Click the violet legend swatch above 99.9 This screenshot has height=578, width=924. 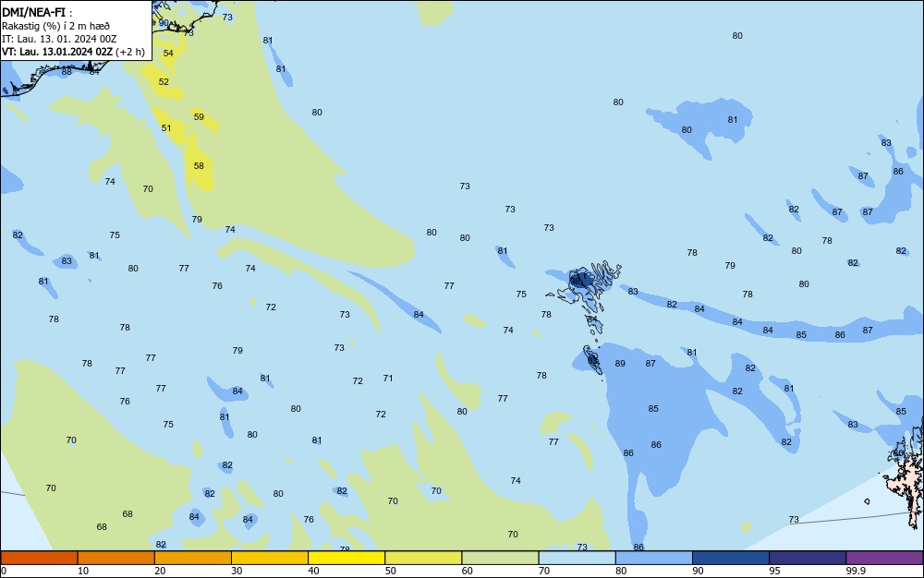click(884, 558)
